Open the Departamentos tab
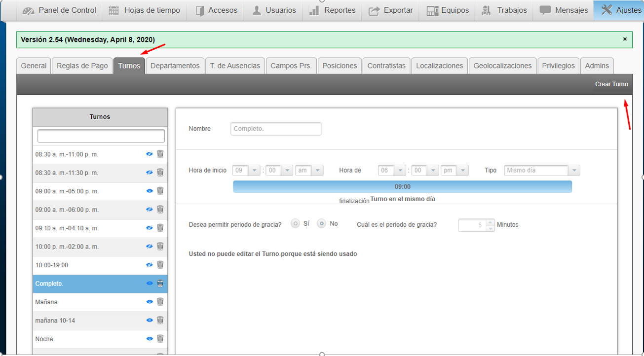Viewport: 644px width, 356px height. pos(175,66)
